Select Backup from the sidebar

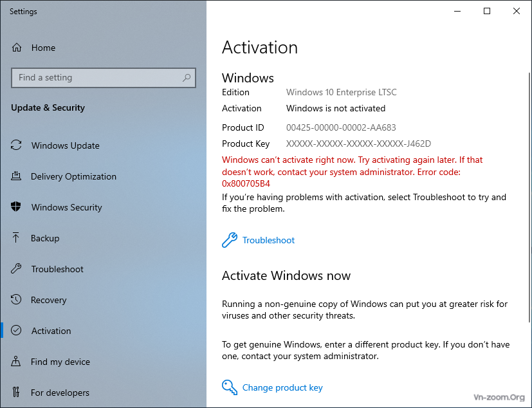point(45,238)
